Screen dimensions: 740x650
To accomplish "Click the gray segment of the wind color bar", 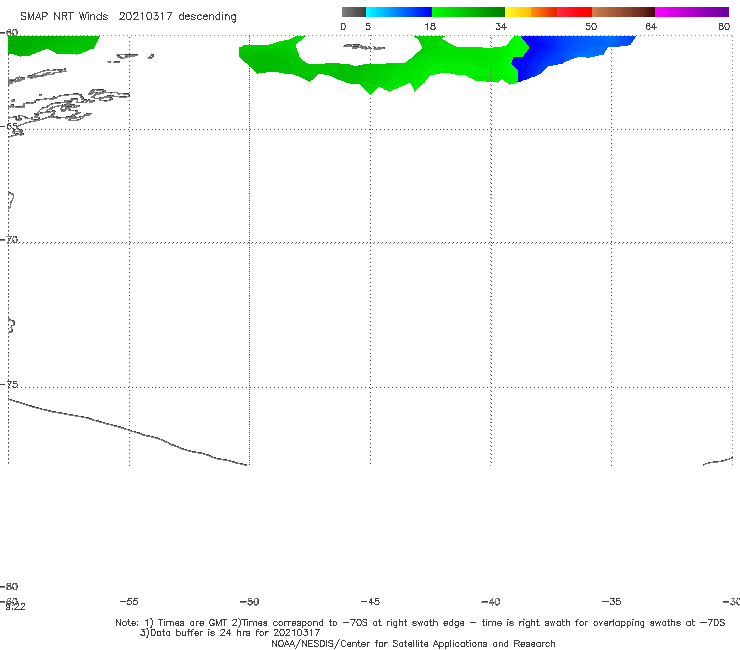I will click(x=354, y=12).
